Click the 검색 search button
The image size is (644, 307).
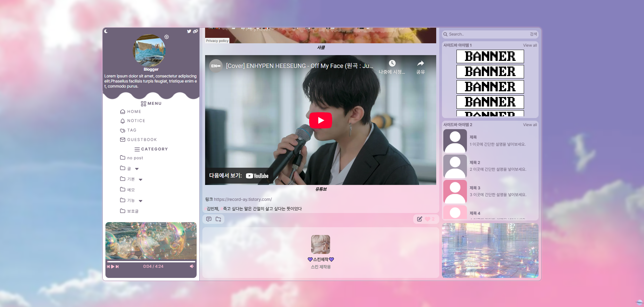pos(534,34)
